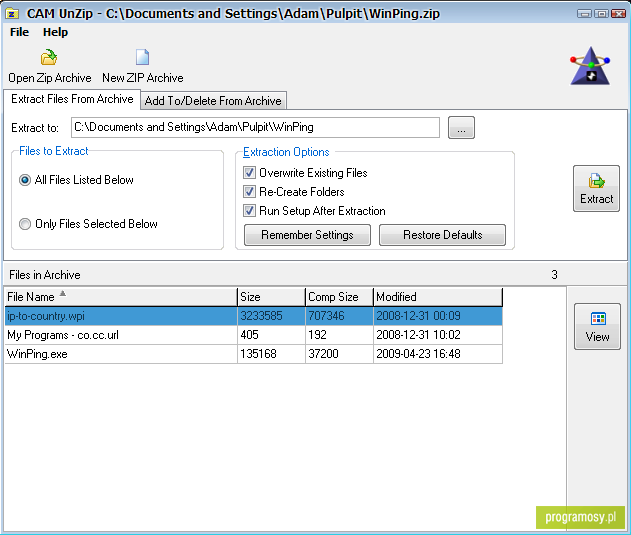The image size is (631, 535).
Task: Click the Extract button with green arrow
Action: 596,188
